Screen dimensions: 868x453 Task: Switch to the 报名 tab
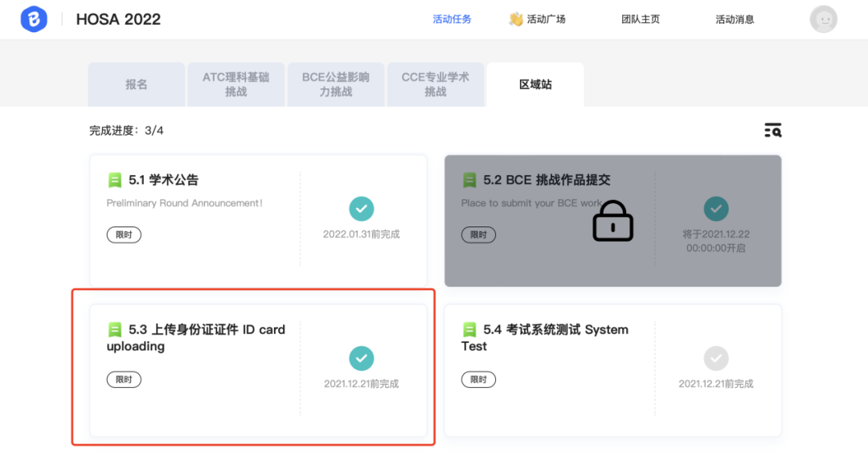[x=136, y=84]
